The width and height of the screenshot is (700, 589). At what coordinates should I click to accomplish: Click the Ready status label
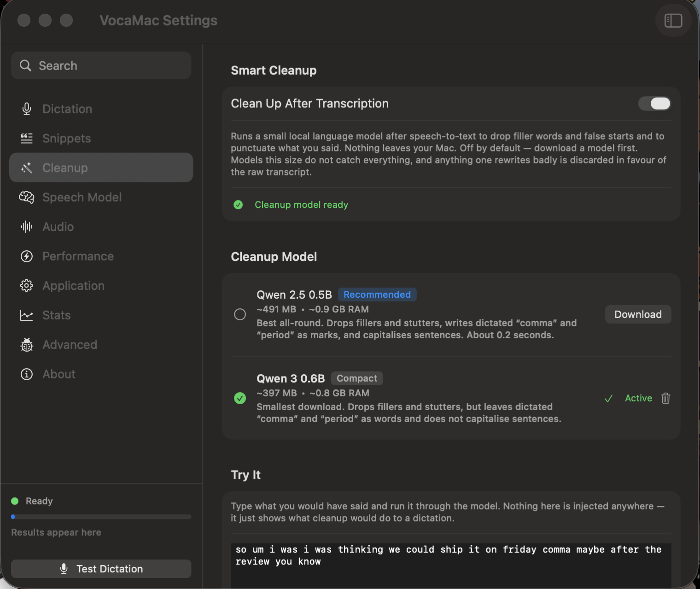pos(39,501)
